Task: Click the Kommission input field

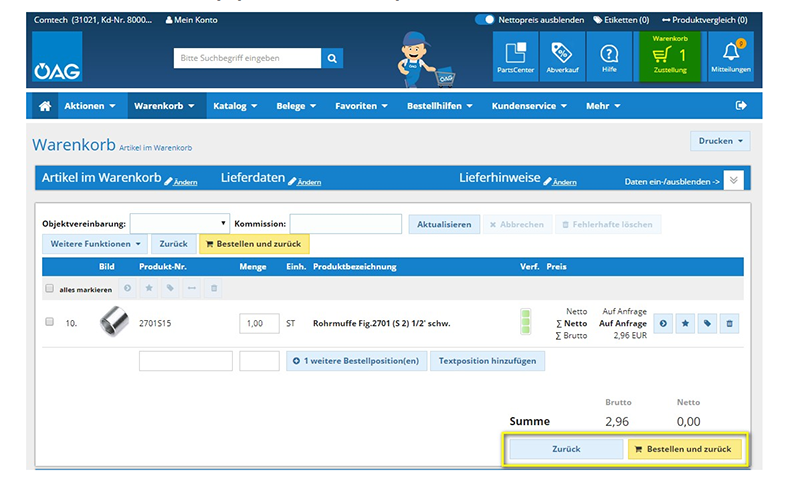Action: pos(345,224)
